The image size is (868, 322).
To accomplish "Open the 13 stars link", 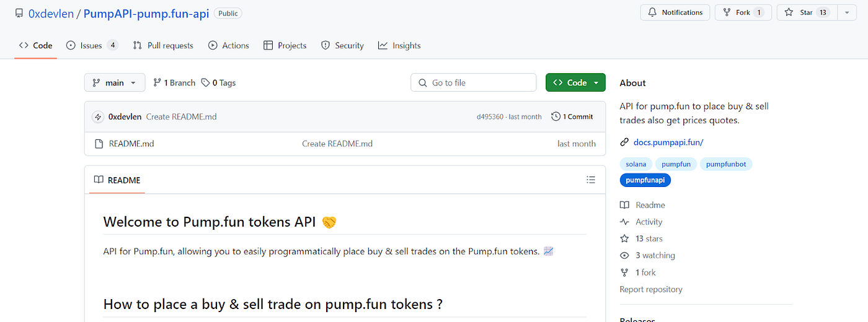I will (x=649, y=238).
